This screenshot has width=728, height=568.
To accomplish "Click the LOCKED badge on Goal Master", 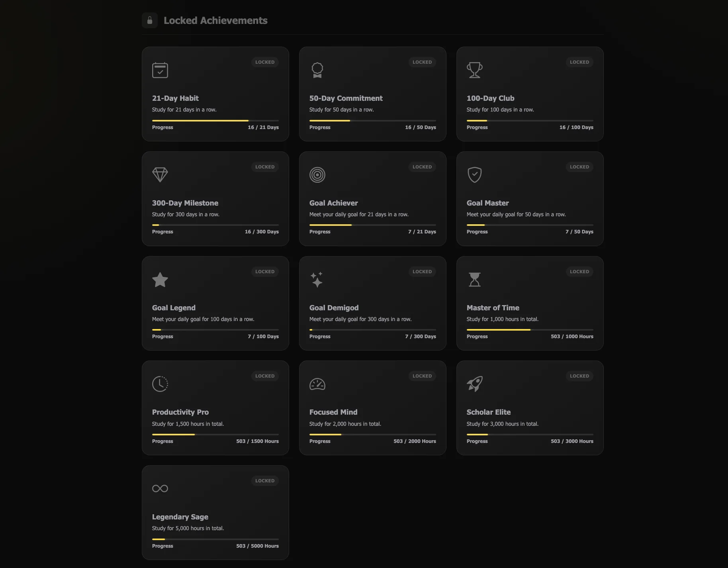I will (x=579, y=167).
